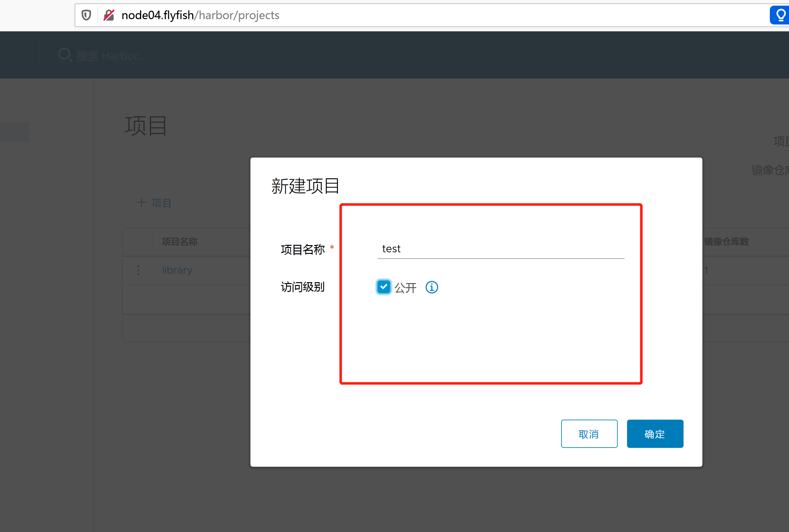The width and height of the screenshot is (789, 532).
Task: Click the shield tracking protection icon
Action: tap(86, 15)
